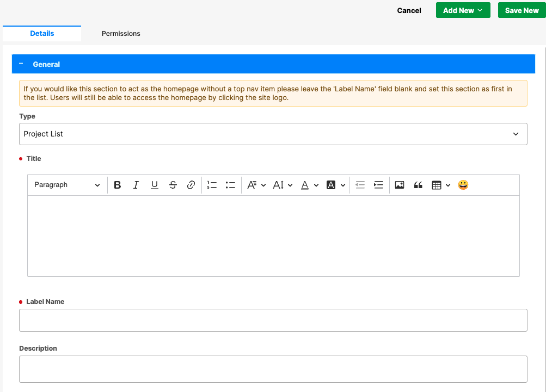
Task: Expand the table options arrow
Action: 448,185
